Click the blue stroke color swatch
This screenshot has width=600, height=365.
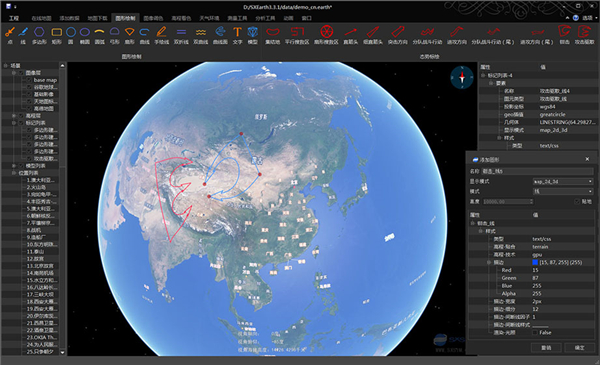tap(535, 262)
